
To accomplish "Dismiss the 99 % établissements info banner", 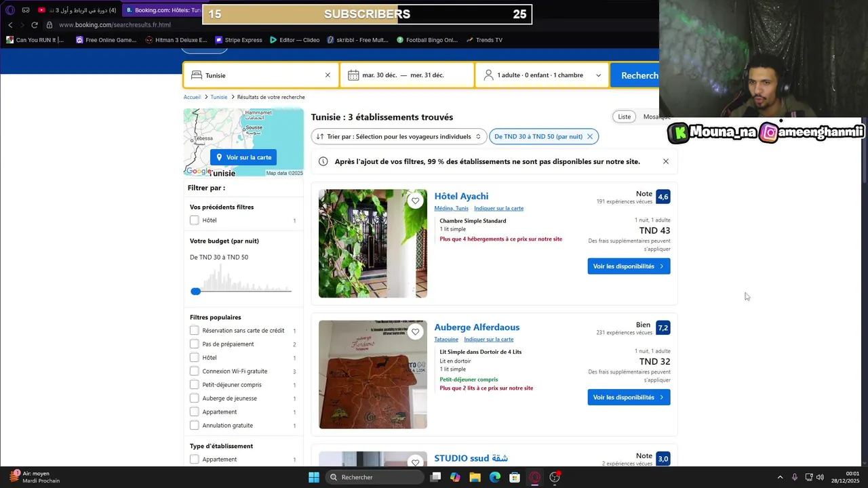I will pyautogui.click(x=666, y=161).
